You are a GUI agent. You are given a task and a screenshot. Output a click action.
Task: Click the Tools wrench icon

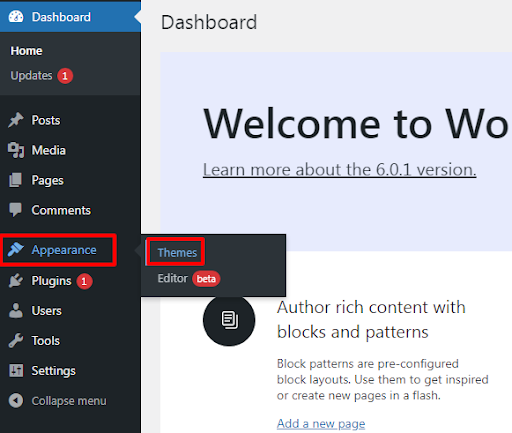(x=16, y=341)
